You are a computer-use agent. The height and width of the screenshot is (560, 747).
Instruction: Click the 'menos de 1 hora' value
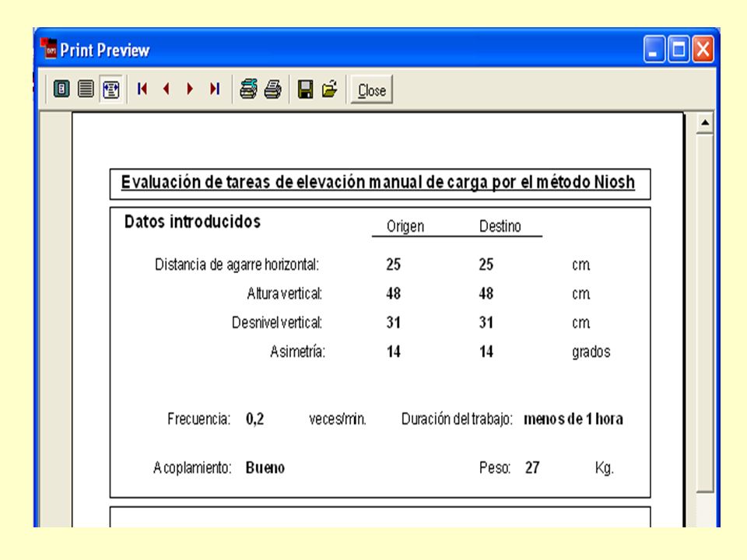pyautogui.click(x=573, y=419)
